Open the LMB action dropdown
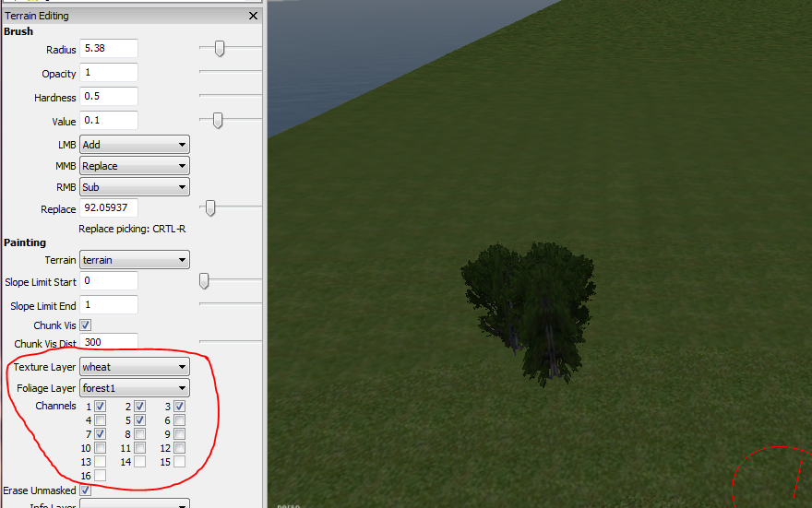The image size is (812, 508). [x=135, y=145]
